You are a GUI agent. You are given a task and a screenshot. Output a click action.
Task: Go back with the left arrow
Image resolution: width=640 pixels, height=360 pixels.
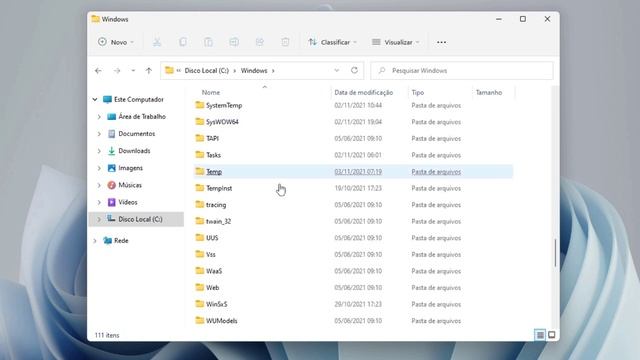point(98,71)
